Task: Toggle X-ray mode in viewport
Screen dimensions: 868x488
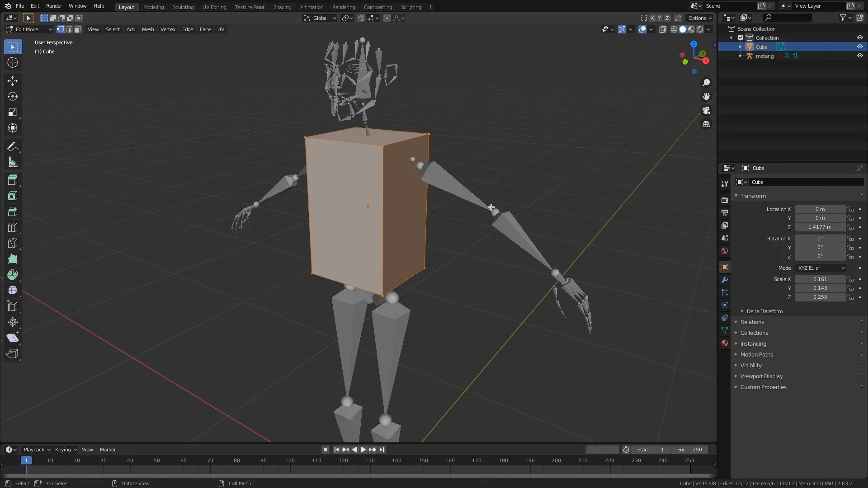Action: click(x=660, y=29)
